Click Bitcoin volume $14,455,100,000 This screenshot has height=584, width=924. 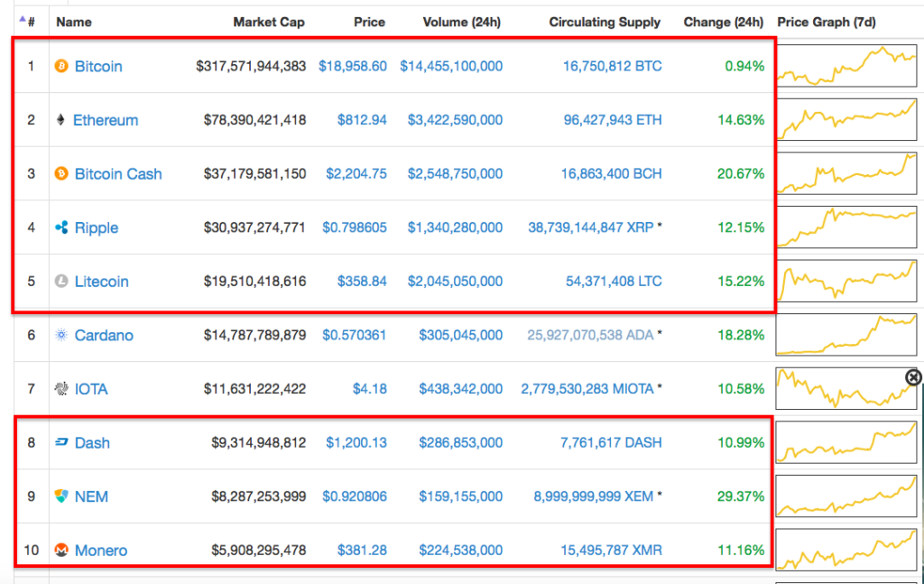(x=451, y=66)
